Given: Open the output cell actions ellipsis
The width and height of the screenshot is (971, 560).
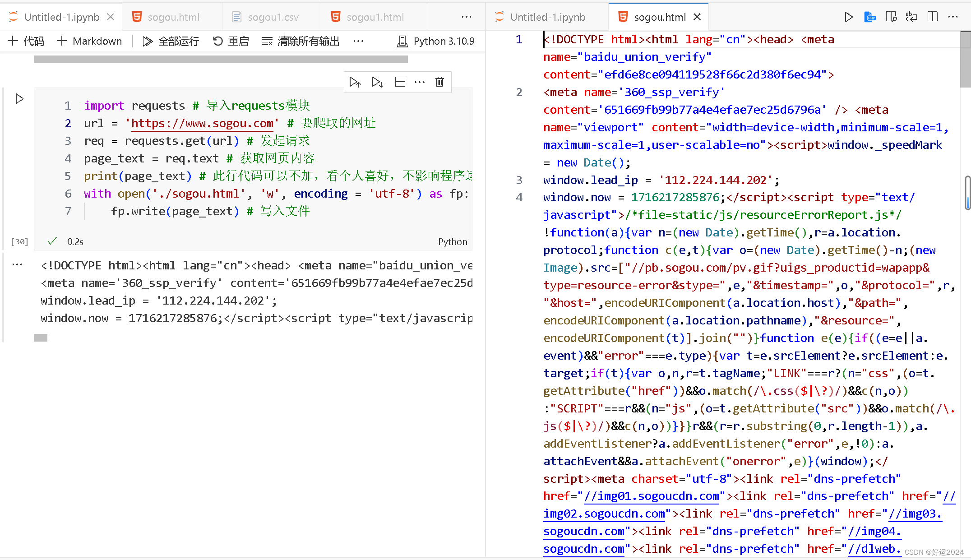Looking at the screenshot, I should pyautogui.click(x=17, y=265).
